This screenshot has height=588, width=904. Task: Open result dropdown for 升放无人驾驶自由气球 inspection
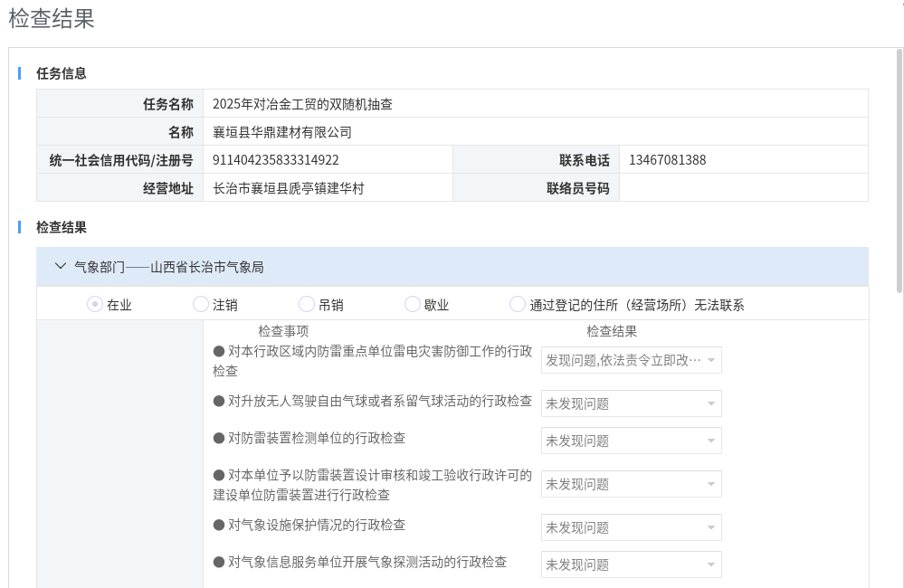pyautogui.click(x=631, y=403)
